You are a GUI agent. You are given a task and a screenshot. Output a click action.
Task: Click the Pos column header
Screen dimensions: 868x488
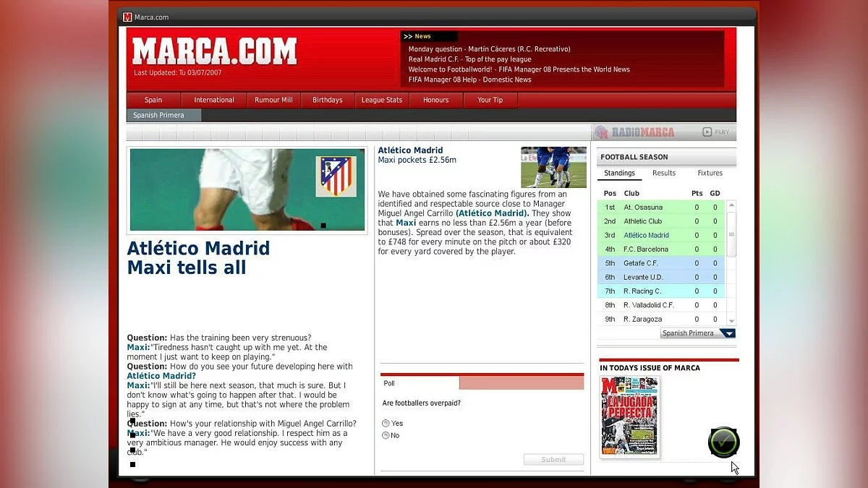(x=610, y=193)
